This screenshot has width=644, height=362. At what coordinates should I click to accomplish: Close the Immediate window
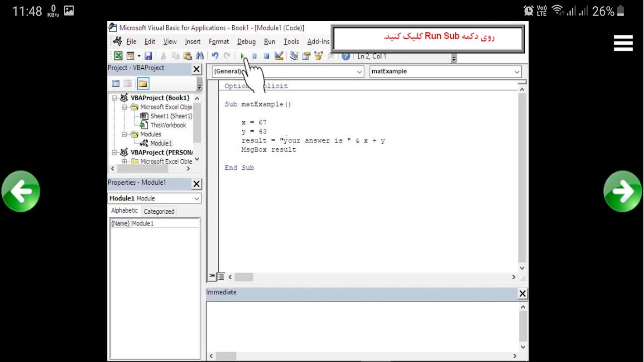(x=523, y=294)
